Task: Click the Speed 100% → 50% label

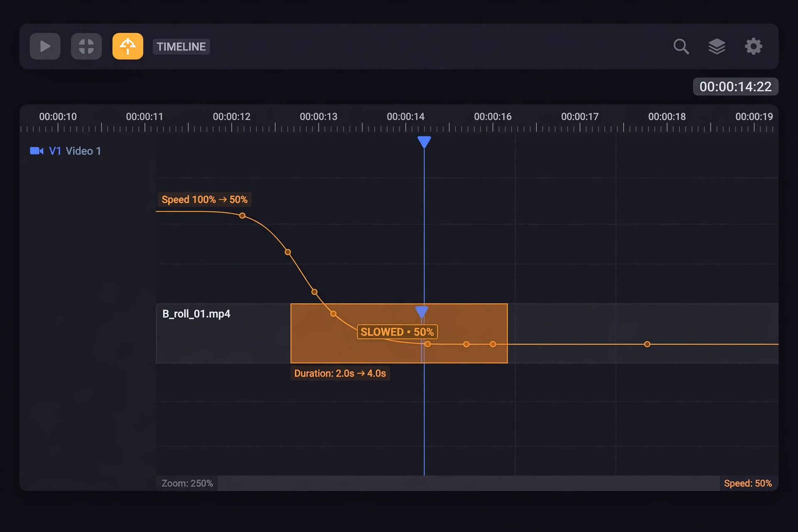Action: pyautogui.click(x=204, y=199)
